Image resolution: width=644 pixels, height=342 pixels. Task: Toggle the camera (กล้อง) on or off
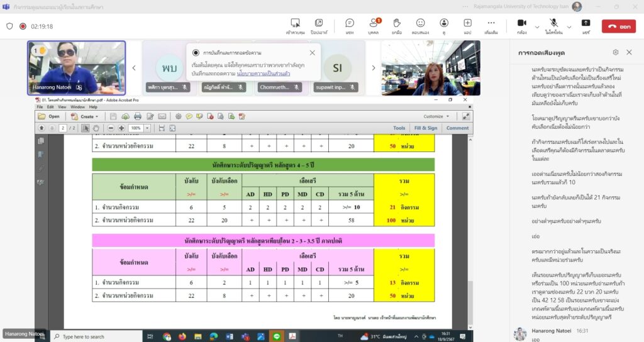point(521,26)
